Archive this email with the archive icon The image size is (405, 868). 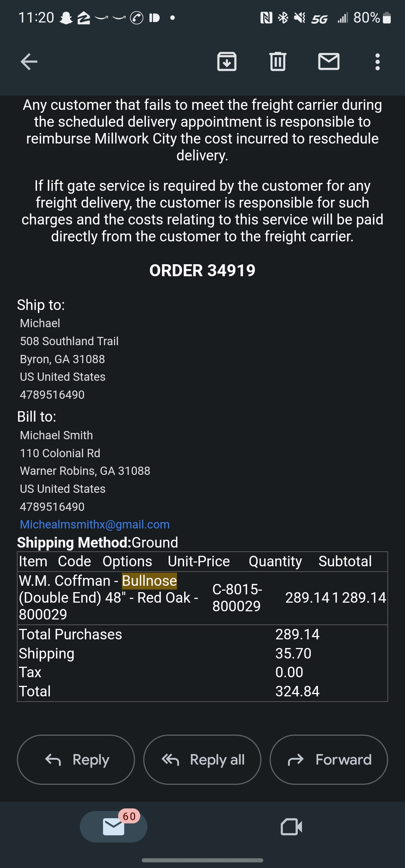[x=227, y=62]
